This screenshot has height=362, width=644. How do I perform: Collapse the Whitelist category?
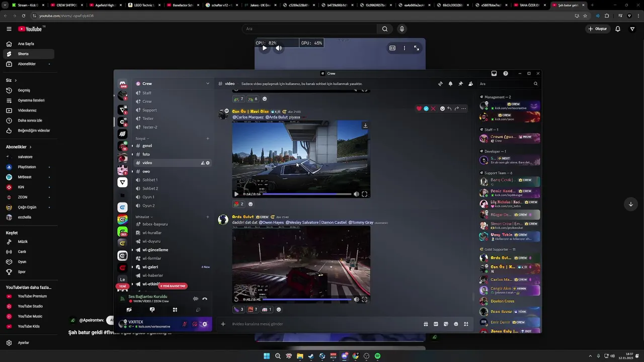click(x=144, y=217)
